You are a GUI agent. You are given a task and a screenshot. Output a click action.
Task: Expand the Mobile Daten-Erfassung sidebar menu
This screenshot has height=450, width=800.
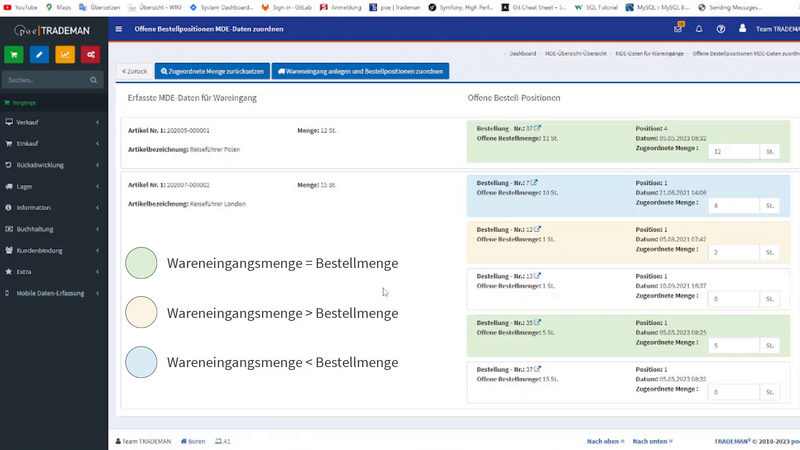pyautogui.click(x=54, y=293)
